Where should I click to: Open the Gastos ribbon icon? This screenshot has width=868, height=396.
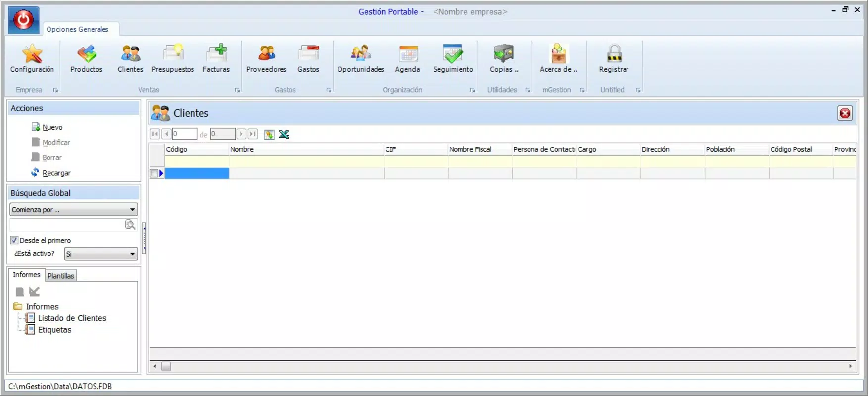point(308,58)
